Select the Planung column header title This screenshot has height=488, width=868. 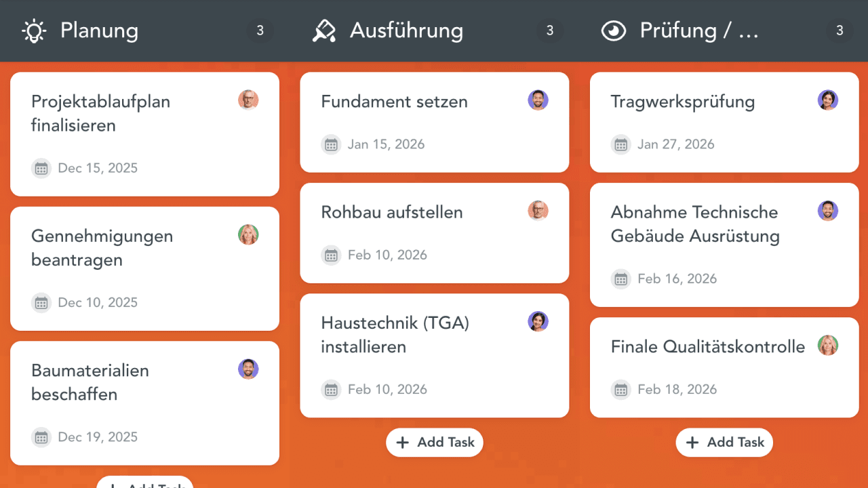click(99, 30)
